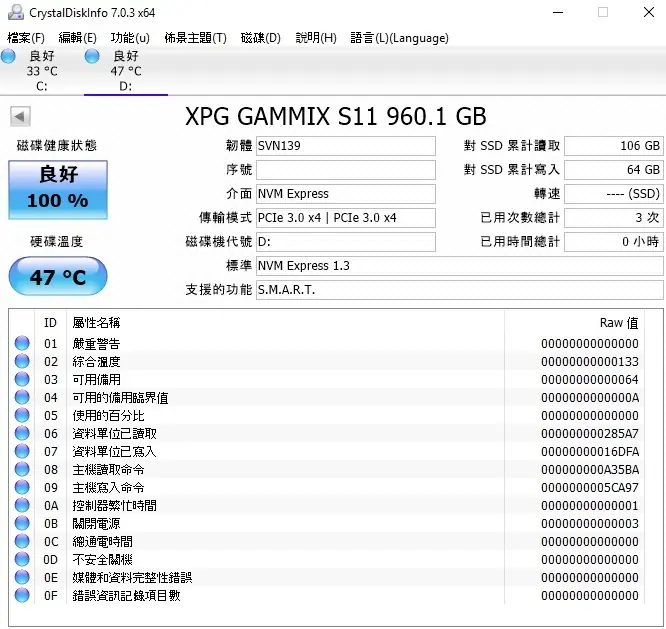
Task: Minimize the CrystalDiskInfo window
Action: click(558, 12)
